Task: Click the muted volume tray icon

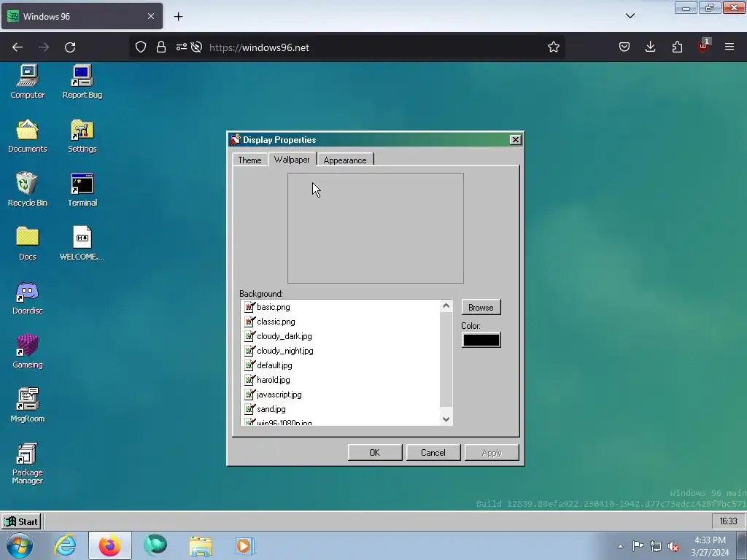Action: 673,546
